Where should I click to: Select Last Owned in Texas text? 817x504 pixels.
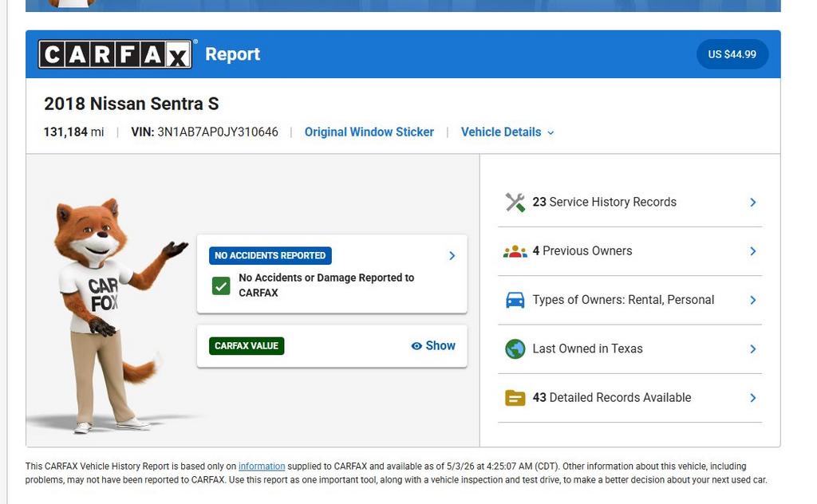tap(587, 348)
